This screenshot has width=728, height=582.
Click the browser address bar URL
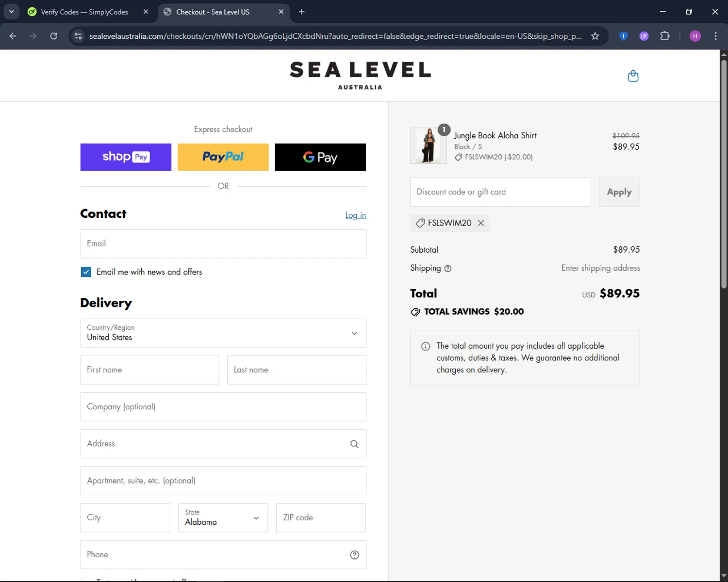pos(335,36)
